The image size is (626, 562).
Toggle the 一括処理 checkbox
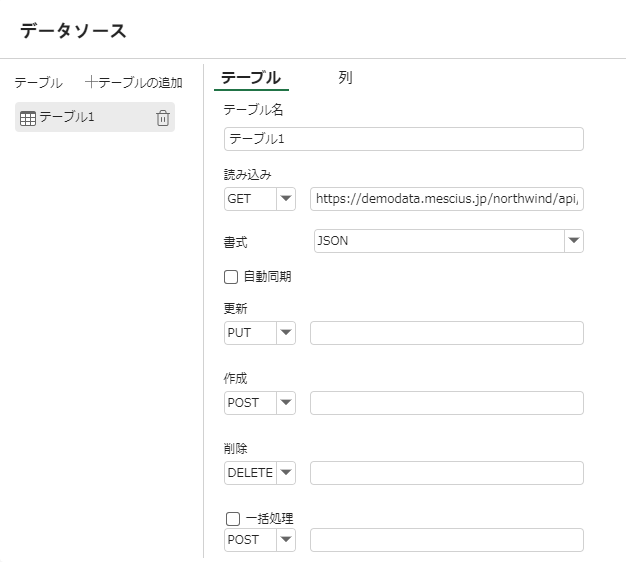pyautogui.click(x=233, y=518)
